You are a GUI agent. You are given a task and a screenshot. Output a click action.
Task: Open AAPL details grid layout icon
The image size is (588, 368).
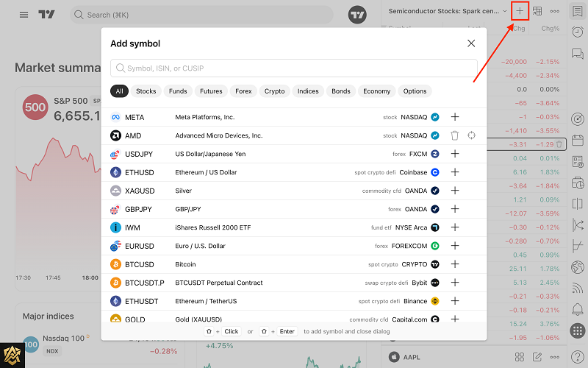point(520,357)
